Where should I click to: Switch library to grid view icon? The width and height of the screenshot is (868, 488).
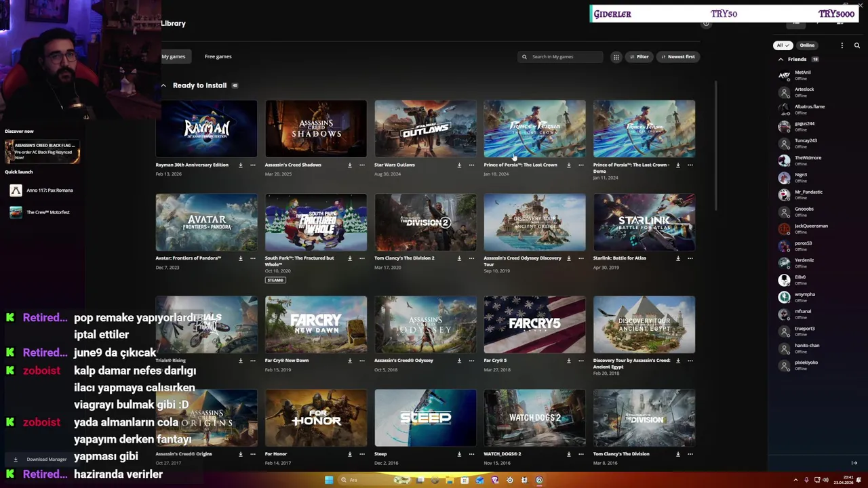pos(616,57)
